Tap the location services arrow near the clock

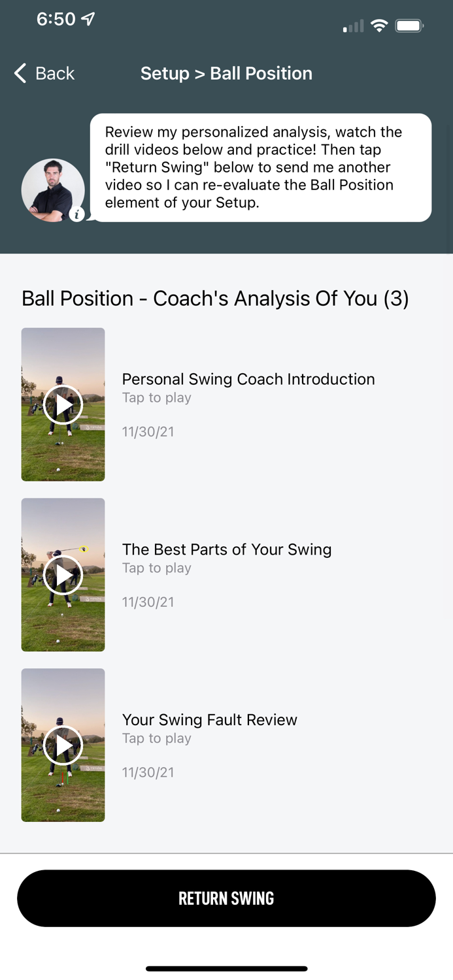pyautogui.click(x=90, y=19)
